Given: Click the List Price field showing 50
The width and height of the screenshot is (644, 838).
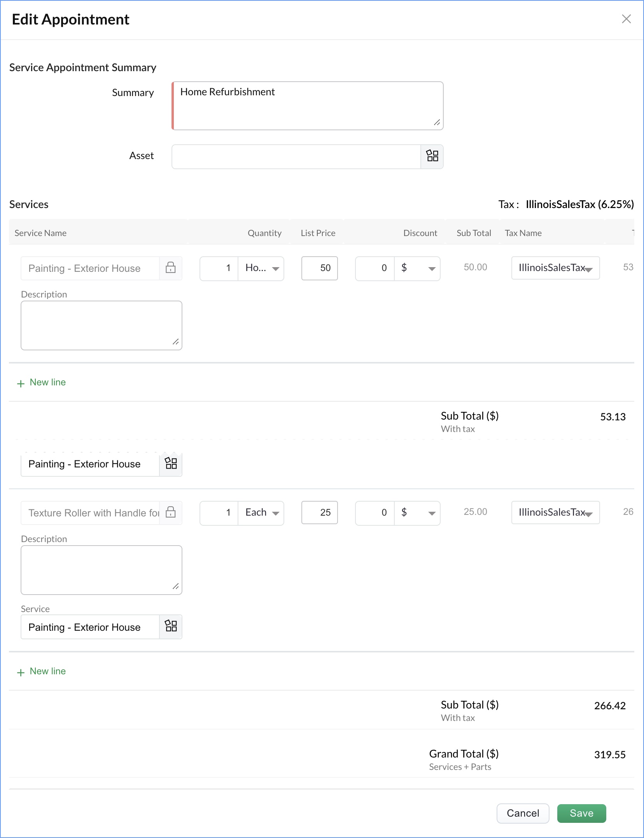Looking at the screenshot, I should [x=320, y=268].
